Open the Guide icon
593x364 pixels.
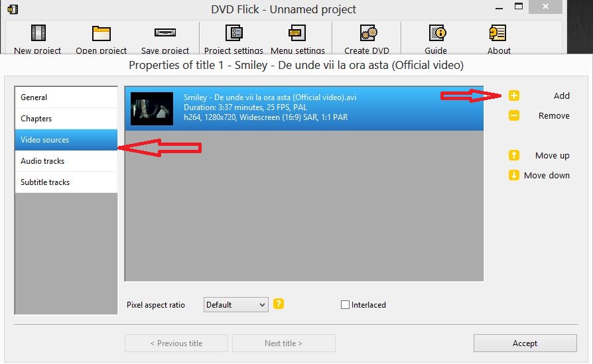click(x=436, y=33)
